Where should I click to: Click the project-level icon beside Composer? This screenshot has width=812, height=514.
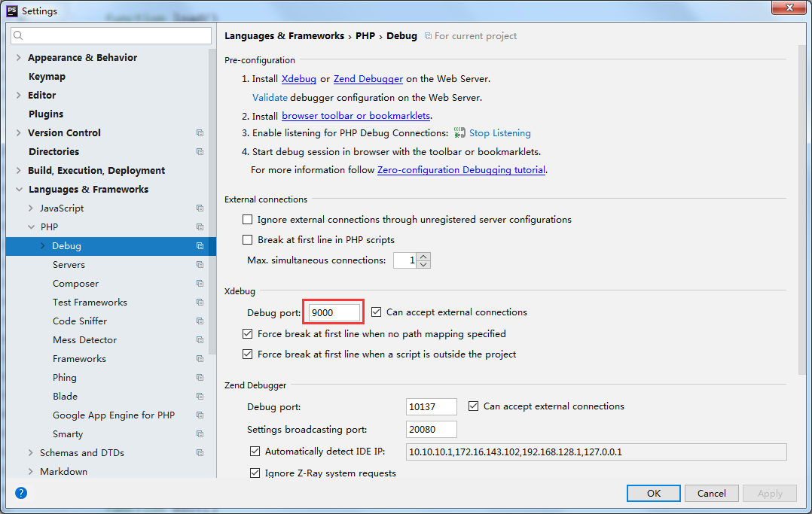pos(200,283)
